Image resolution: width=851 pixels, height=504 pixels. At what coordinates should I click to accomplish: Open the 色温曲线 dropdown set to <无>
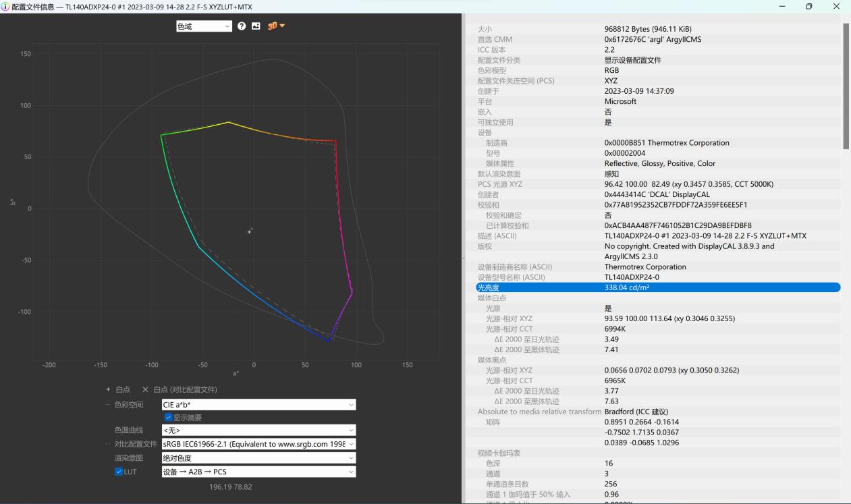(258, 430)
